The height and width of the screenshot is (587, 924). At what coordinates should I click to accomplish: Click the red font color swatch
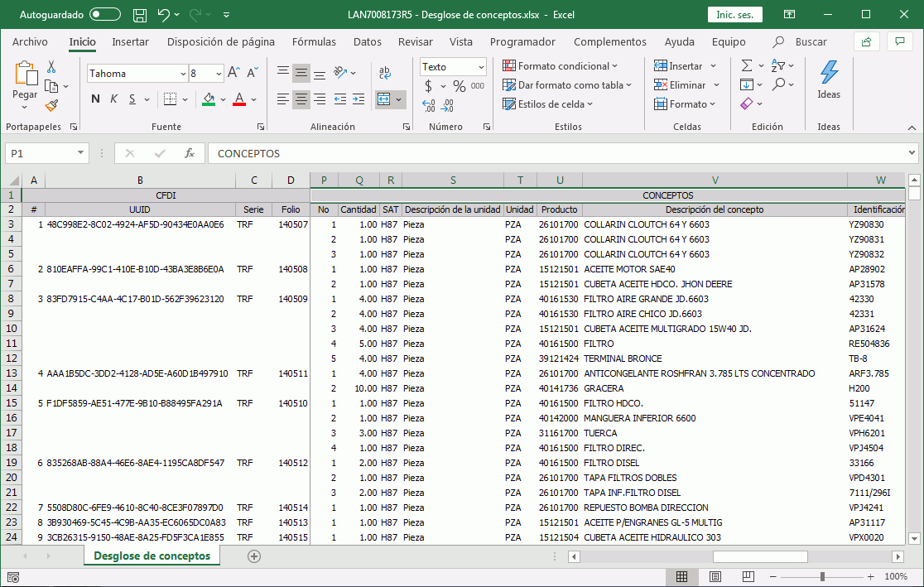click(x=239, y=99)
